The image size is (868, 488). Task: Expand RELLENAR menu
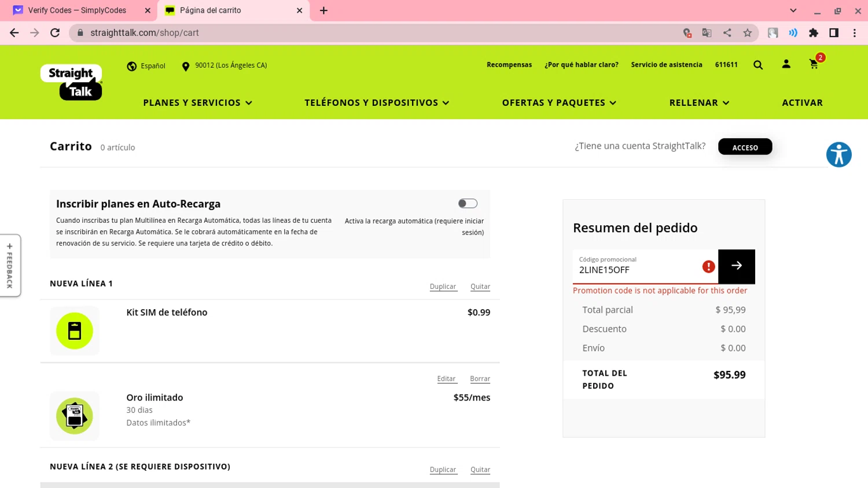[x=699, y=102]
